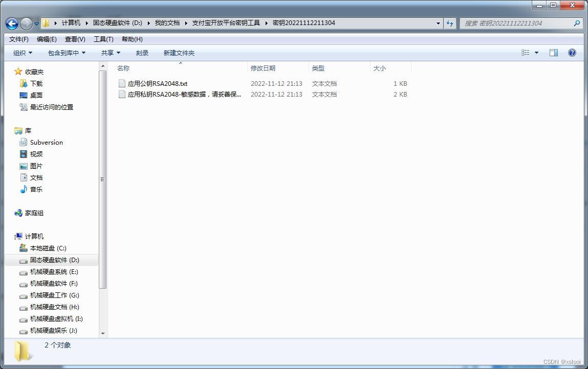Expand the address bar history dropdown
The width and height of the screenshot is (588, 369).
click(x=438, y=23)
